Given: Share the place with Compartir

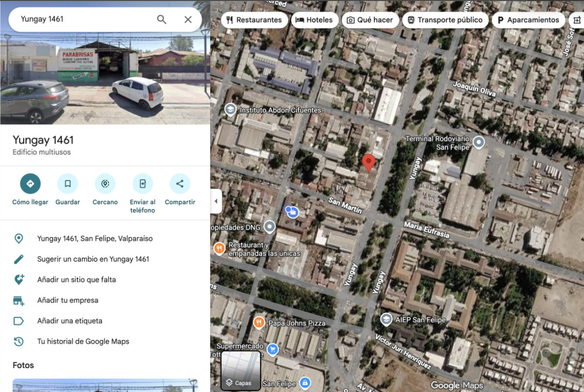Looking at the screenshot, I should 180,189.
